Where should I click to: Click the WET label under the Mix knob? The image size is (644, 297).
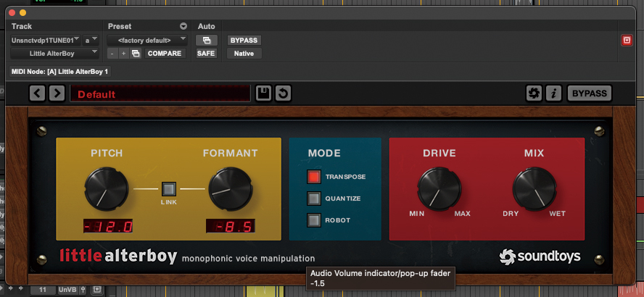coord(558,214)
